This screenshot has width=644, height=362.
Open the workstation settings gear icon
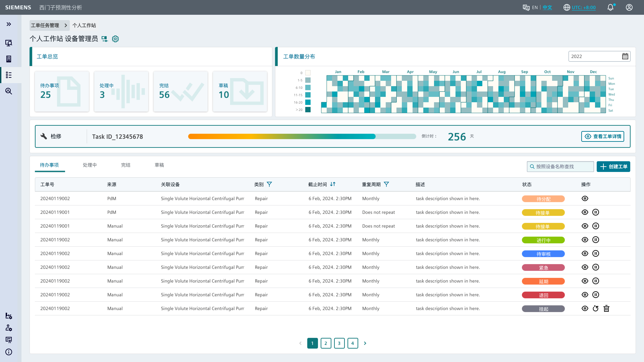[115, 39]
